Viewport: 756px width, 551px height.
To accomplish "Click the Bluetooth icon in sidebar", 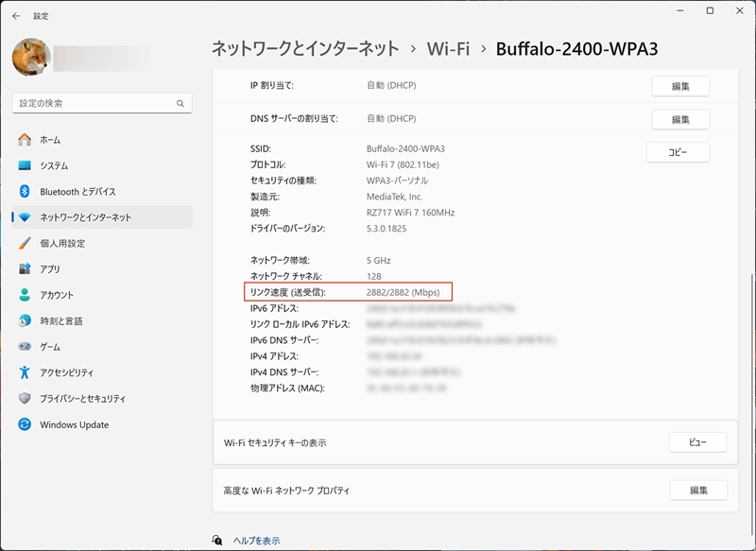I will (x=25, y=191).
